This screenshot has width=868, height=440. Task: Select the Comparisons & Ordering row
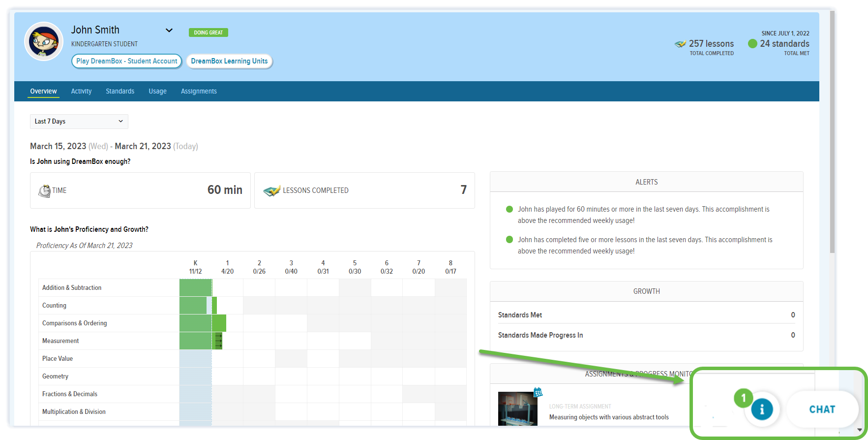(252, 323)
